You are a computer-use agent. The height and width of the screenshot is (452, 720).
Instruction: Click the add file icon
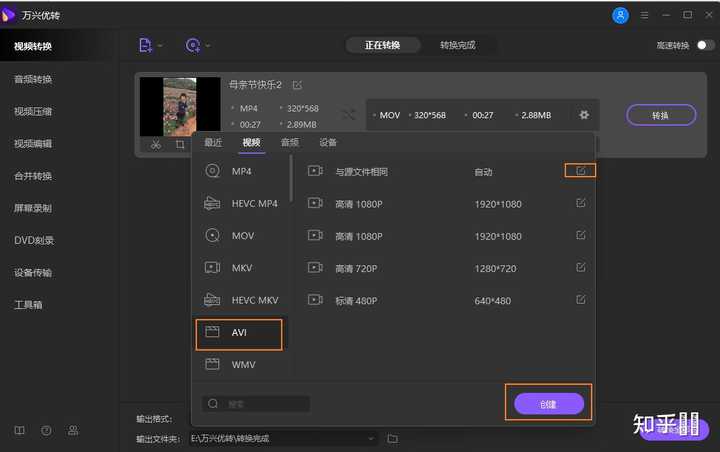click(x=145, y=45)
